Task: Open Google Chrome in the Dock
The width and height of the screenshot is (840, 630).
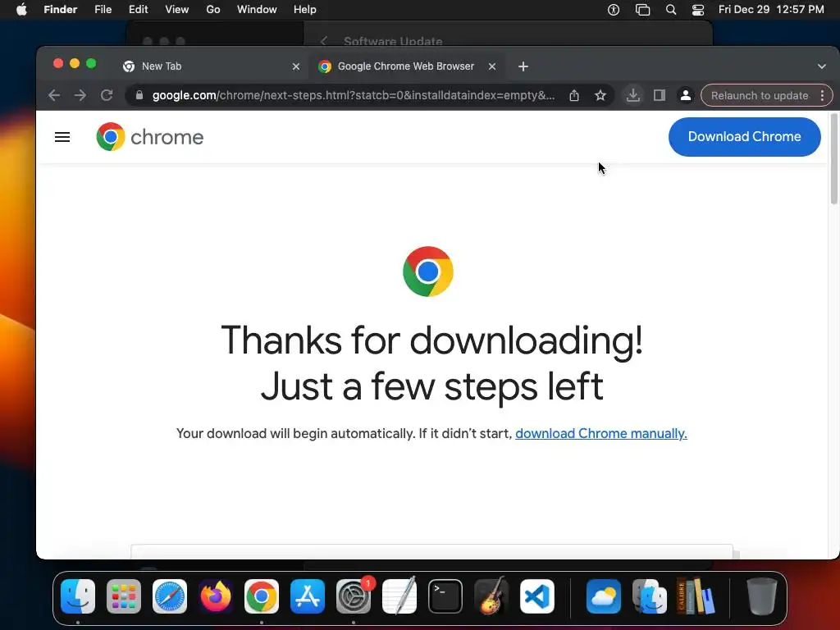Action: point(262,596)
